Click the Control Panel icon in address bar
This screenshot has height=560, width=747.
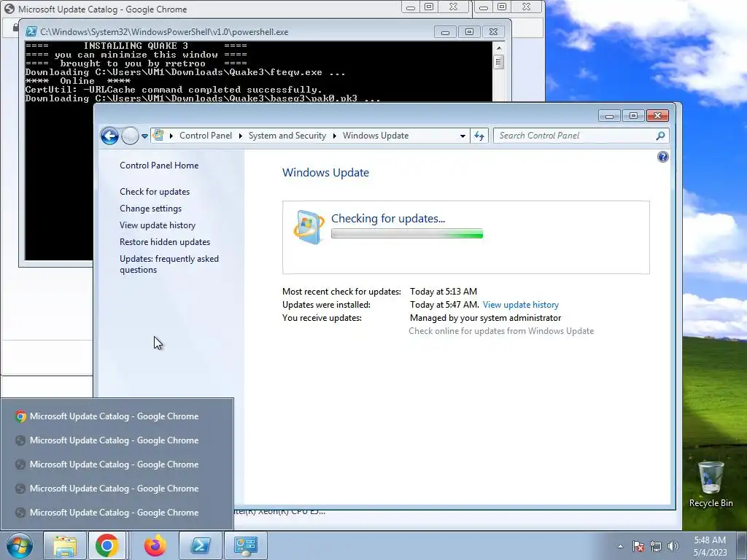158,135
